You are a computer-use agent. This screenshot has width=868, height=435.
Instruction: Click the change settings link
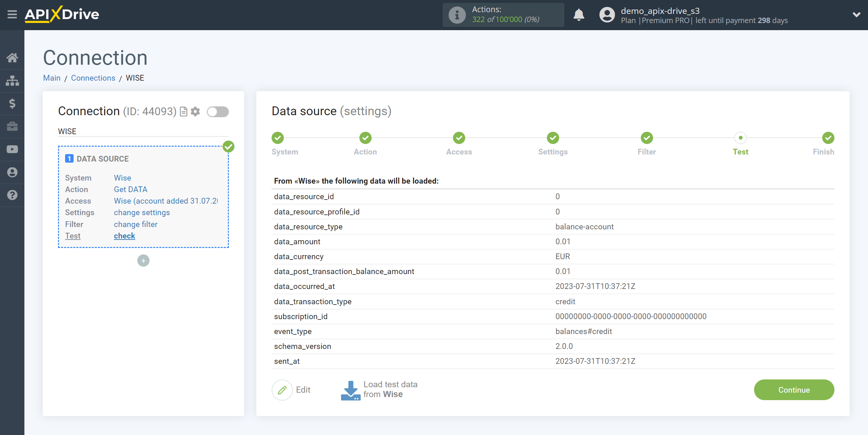tap(142, 212)
